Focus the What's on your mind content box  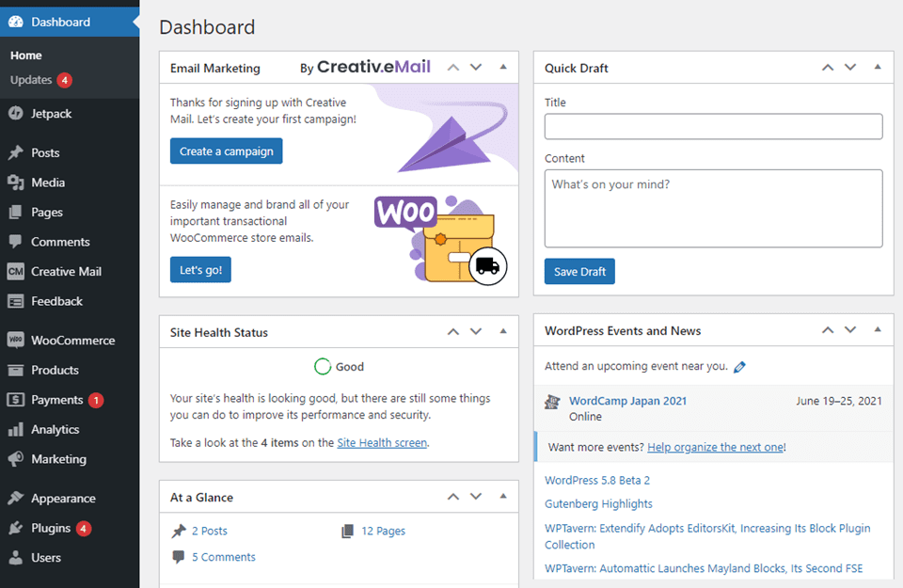pyautogui.click(x=714, y=209)
